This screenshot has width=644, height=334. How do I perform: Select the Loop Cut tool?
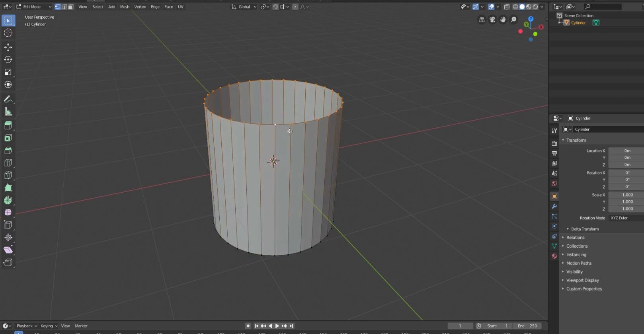[8, 163]
